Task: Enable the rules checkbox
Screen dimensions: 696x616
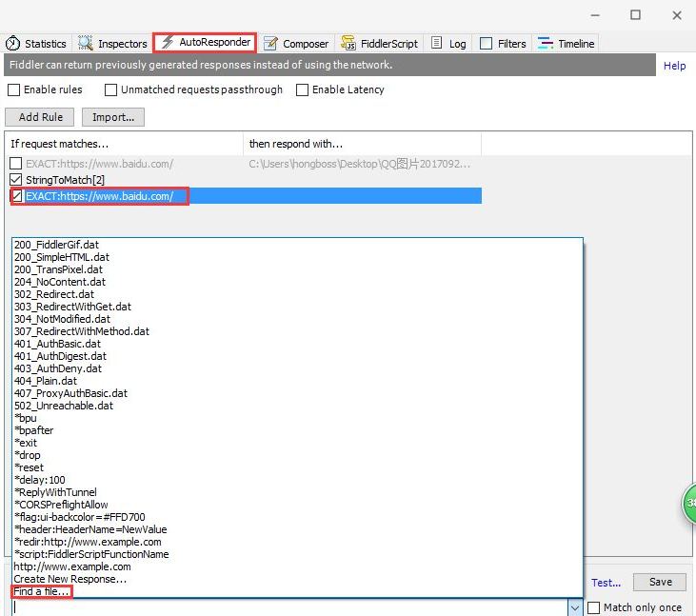Action: [x=14, y=90]
